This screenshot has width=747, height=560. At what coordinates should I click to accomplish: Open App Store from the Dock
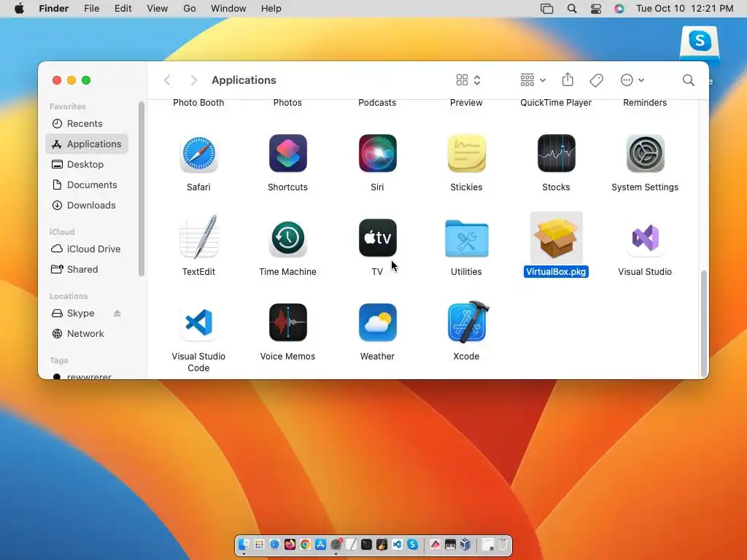pos(321,545)
